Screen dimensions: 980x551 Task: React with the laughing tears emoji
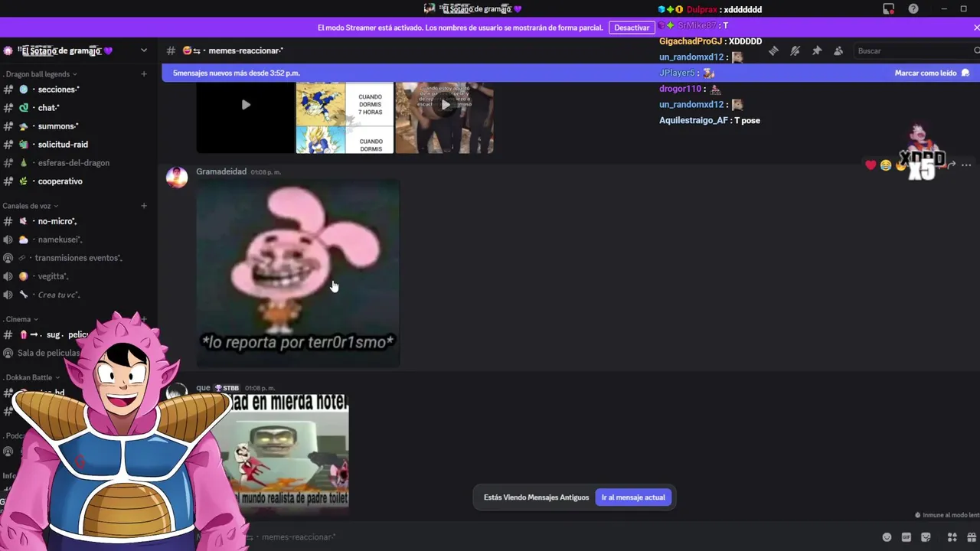[x=886, y=165]
